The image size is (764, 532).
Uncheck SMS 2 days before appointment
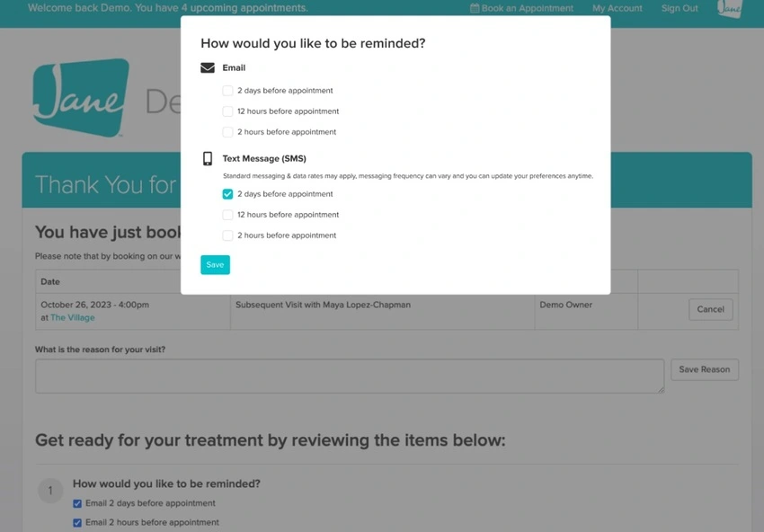tap(228, 194)
